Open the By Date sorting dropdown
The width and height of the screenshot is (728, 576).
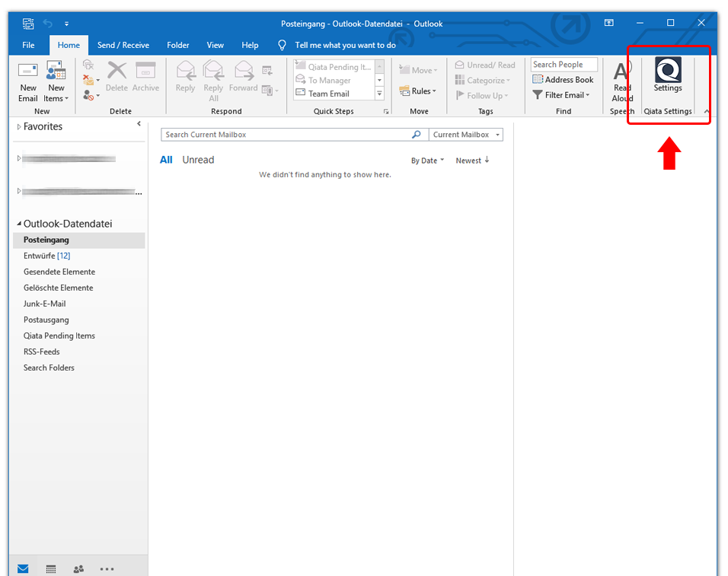(x=428, y=160)
